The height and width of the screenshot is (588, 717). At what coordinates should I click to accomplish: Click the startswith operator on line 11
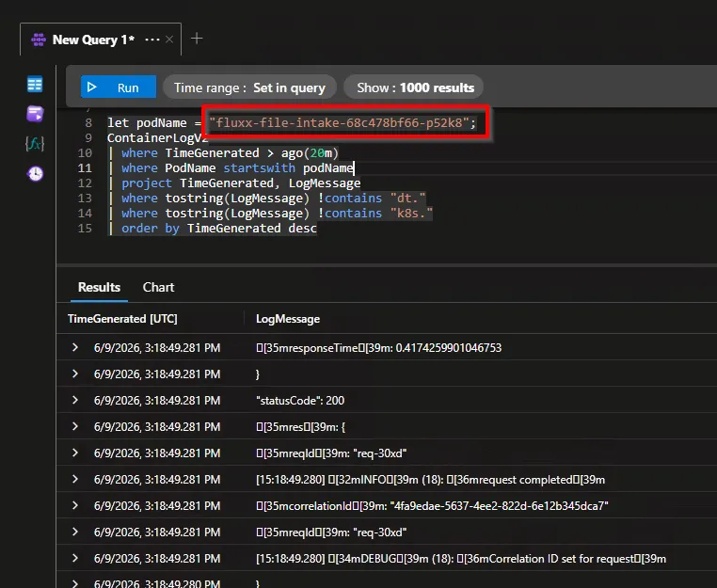click(x=260, y=167)
